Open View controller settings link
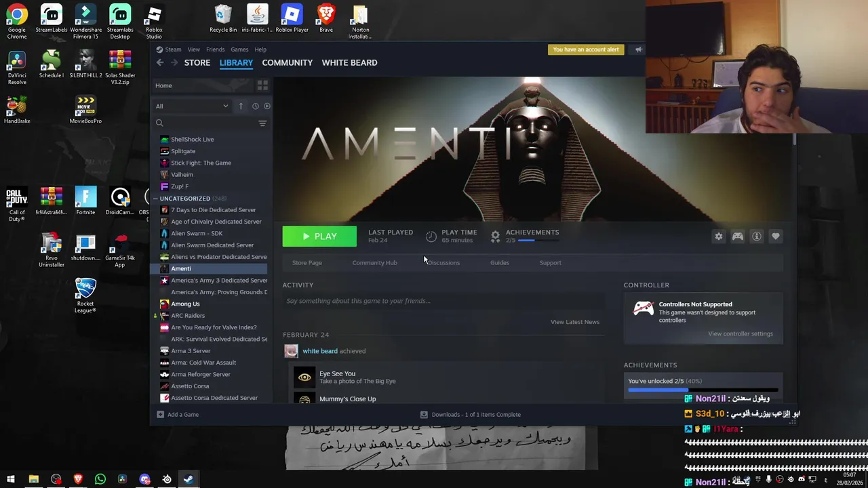Viewport: 868px width, 488px height. point(741,333)
